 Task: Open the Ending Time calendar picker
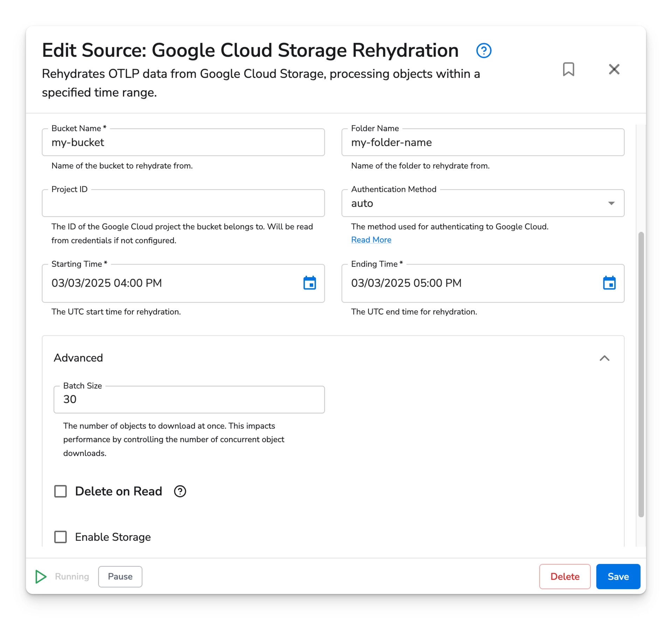609,283
